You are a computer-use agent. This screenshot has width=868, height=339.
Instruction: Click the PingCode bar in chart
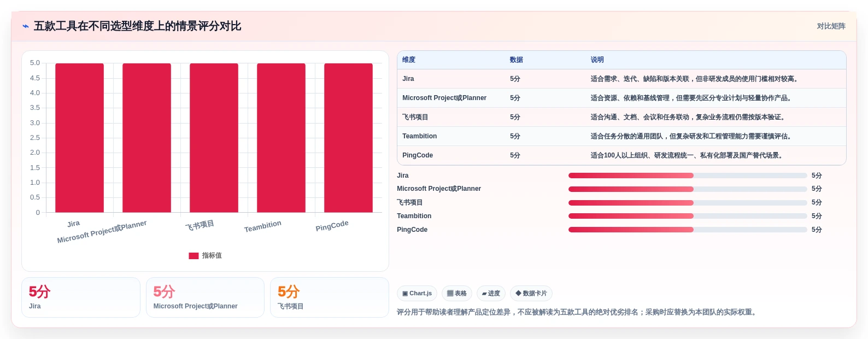pyautogui.click(x=348, y=138)
